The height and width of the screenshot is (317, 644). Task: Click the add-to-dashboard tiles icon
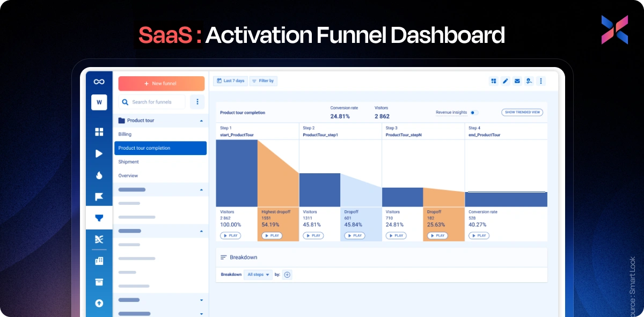(x=494, y=81)
